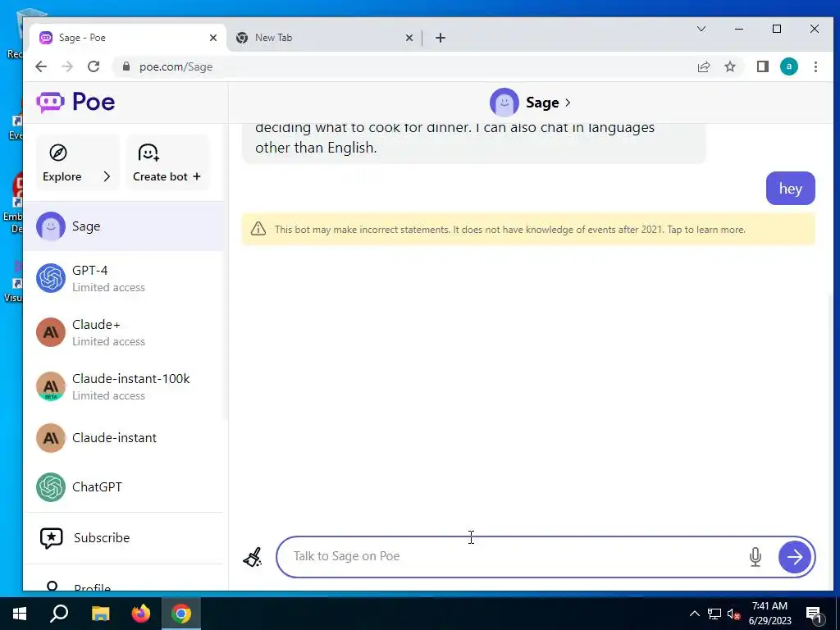
Task: Select the Claude-instant-100k beta avatar
Action: point(51,386)
